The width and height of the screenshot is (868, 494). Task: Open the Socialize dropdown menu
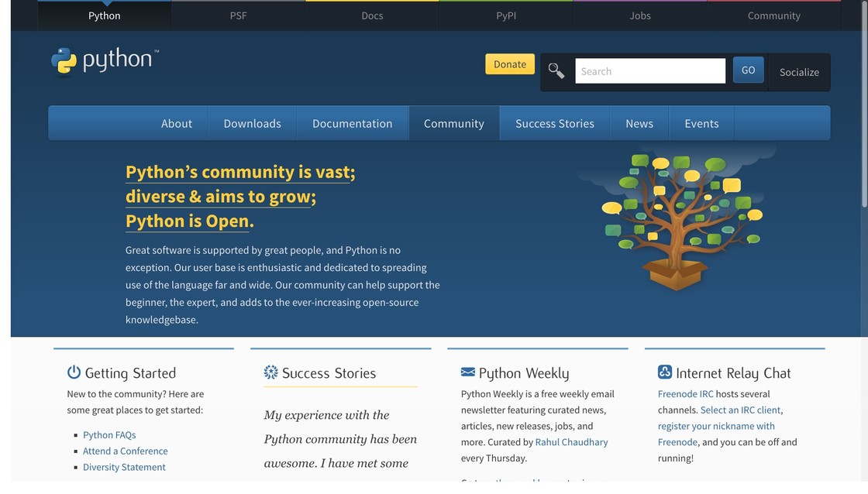pyautogui.click(x=798, y=72)
